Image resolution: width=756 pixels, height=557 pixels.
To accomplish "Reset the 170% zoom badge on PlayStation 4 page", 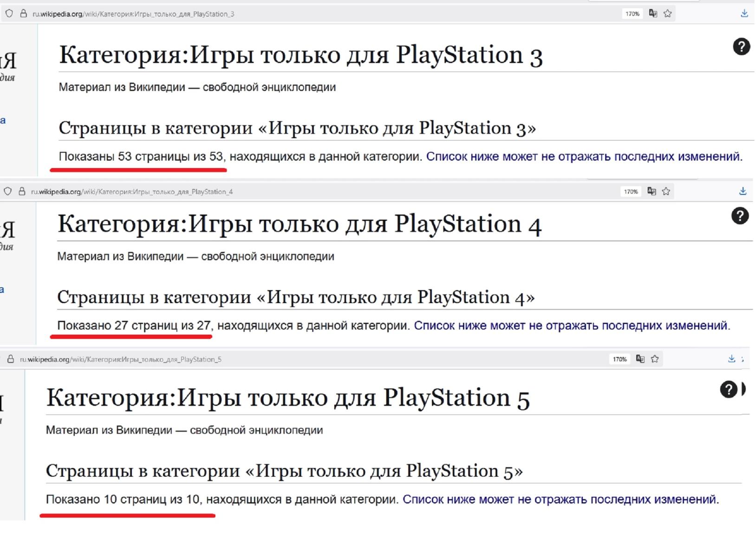I will pyautogui.click(x=631, y=192).
